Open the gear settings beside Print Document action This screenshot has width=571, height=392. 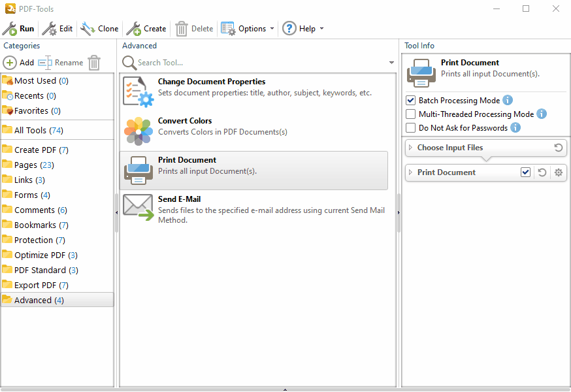click(558, 172)
